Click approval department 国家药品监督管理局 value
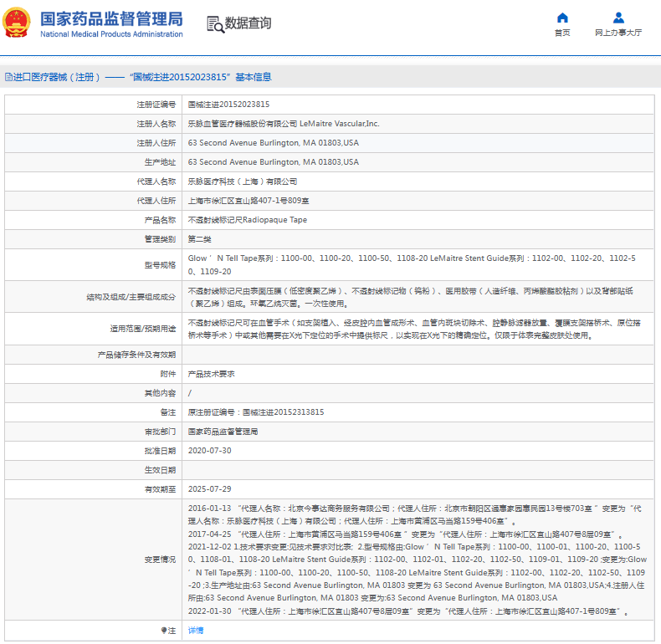Screen dimensions: 661x644 coord(223,432)
